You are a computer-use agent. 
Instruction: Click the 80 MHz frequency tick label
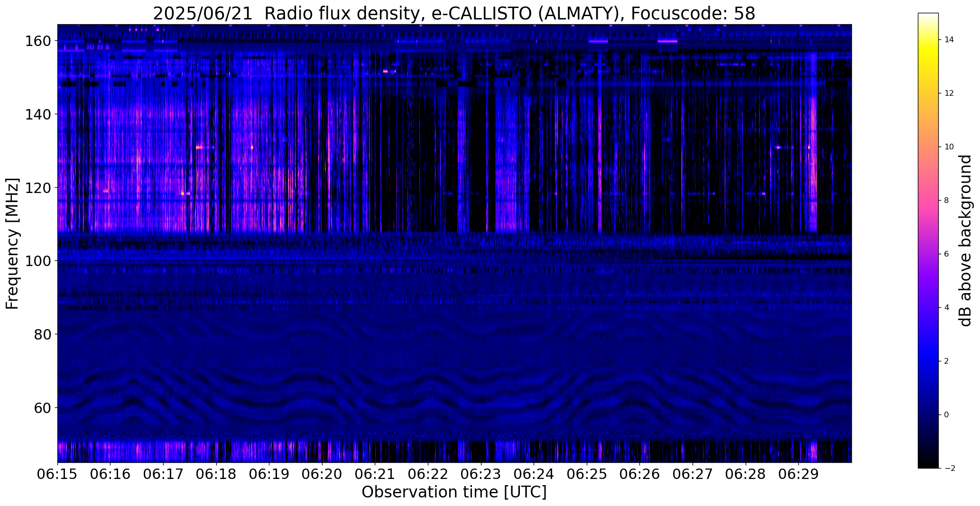(x=42, y=334)
